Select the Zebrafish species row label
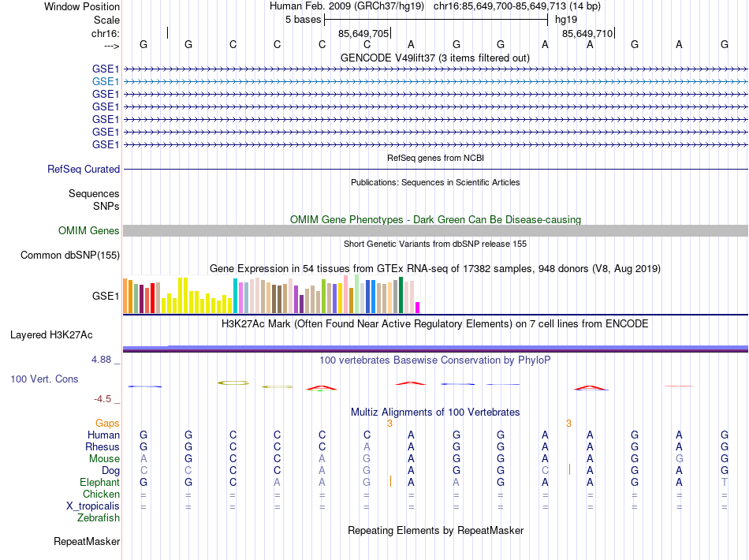Screen dimensions: 749x560 (99, 517)
